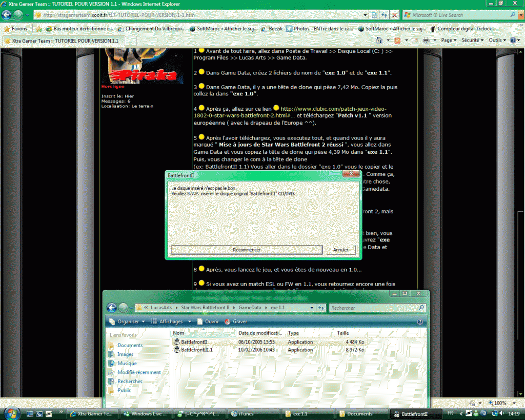Image resolution: width=525 pixels, height=420 pixels.
Task: Switch to iTunes in the taskbar
Action: point(253,414)
